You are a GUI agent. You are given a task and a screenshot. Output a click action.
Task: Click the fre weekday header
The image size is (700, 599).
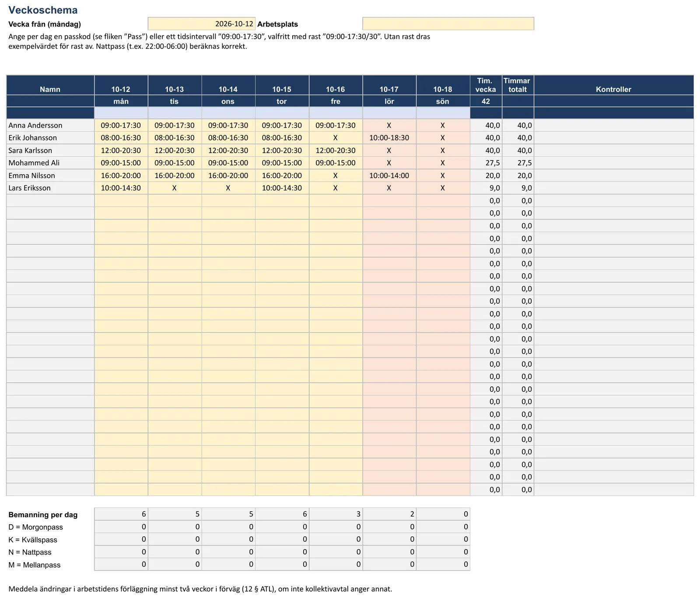tap(336, 101)
